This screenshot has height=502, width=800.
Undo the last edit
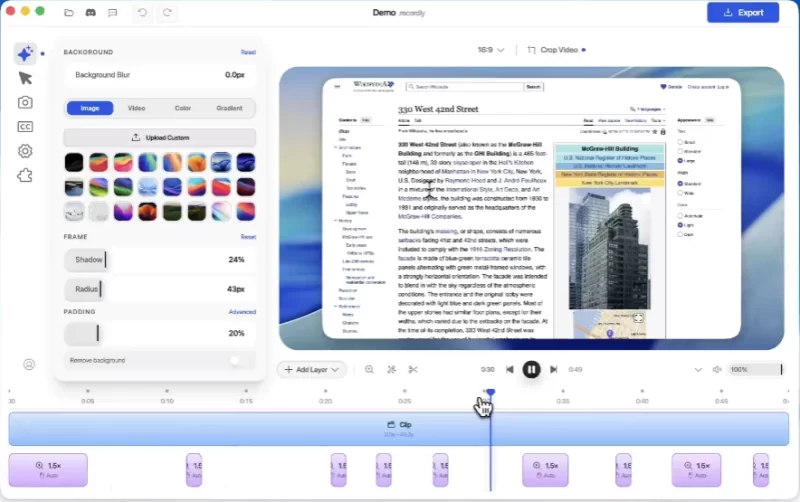(x=142, y=13)
